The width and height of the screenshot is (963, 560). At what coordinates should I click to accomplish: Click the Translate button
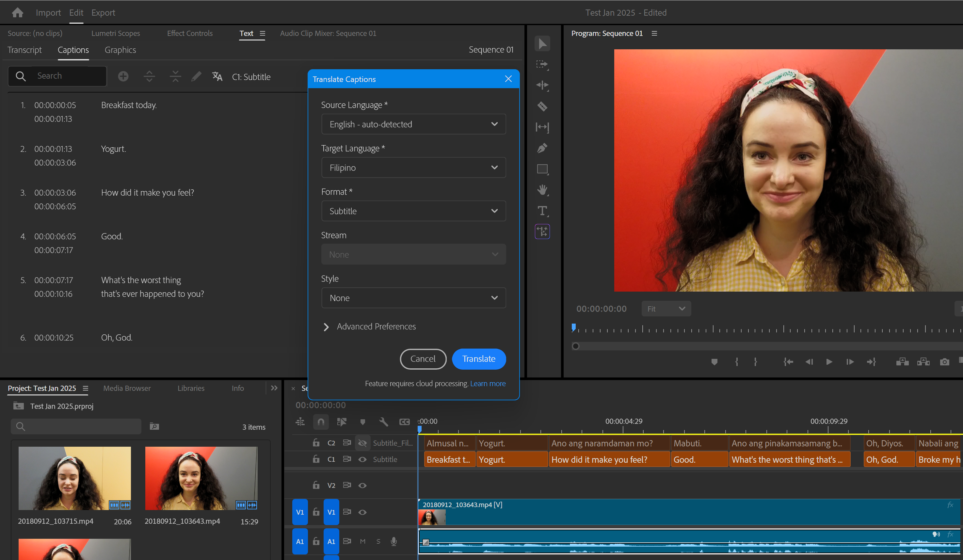click(x=478, y=359)
